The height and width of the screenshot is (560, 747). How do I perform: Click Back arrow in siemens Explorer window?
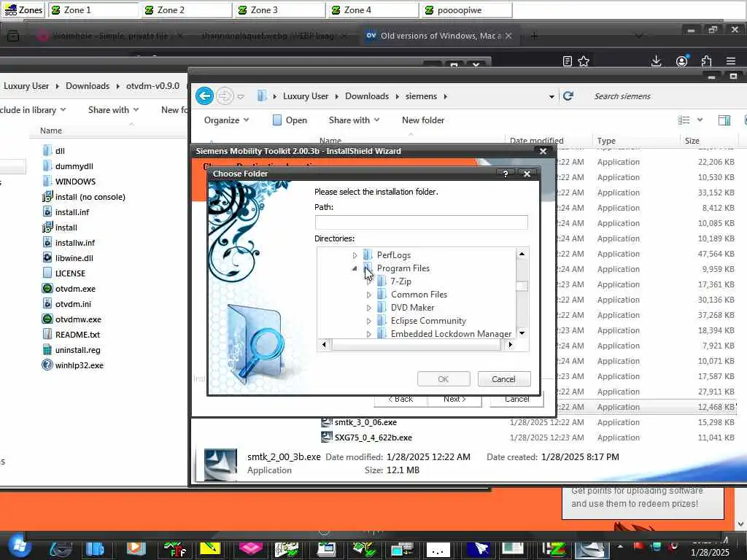pos(204,96)
